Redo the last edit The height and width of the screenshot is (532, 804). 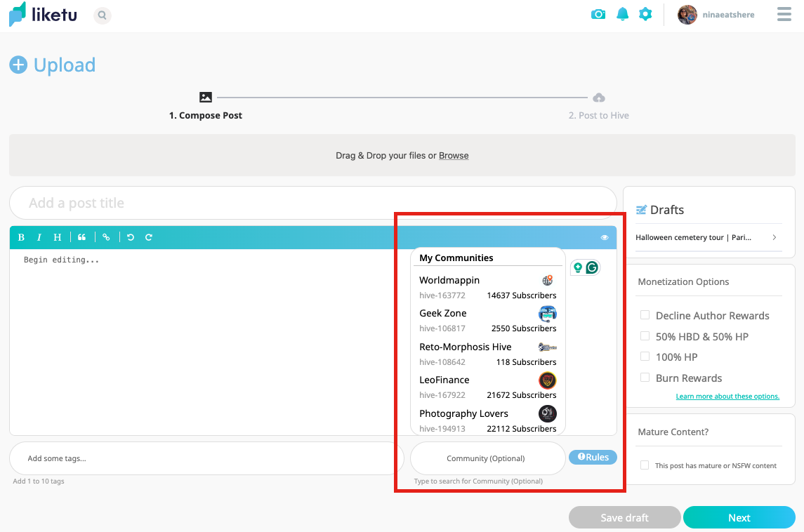(x=149, y=237)
